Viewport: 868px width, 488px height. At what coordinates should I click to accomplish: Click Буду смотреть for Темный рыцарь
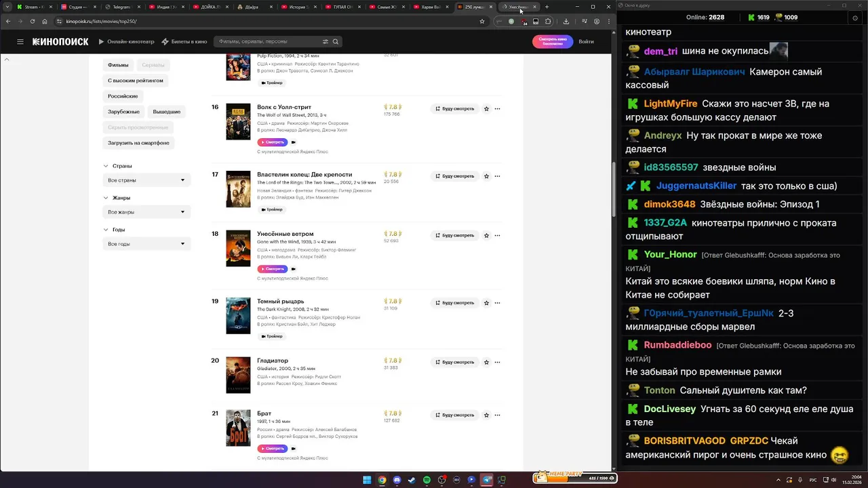tap(455, 303)
